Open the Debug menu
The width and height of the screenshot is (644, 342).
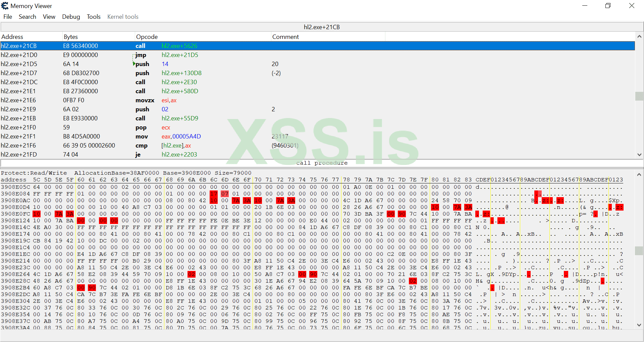pyautogui.click(x=71, y=17)
